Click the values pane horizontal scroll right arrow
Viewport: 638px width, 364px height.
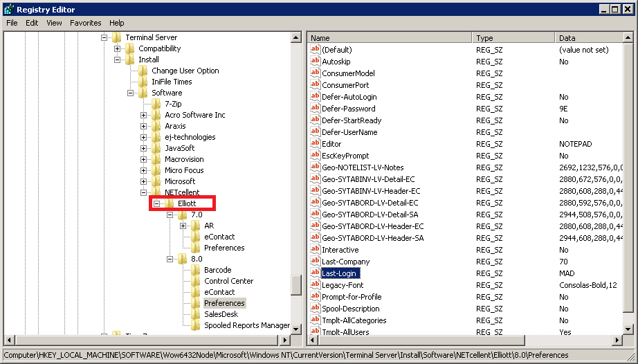618,340
